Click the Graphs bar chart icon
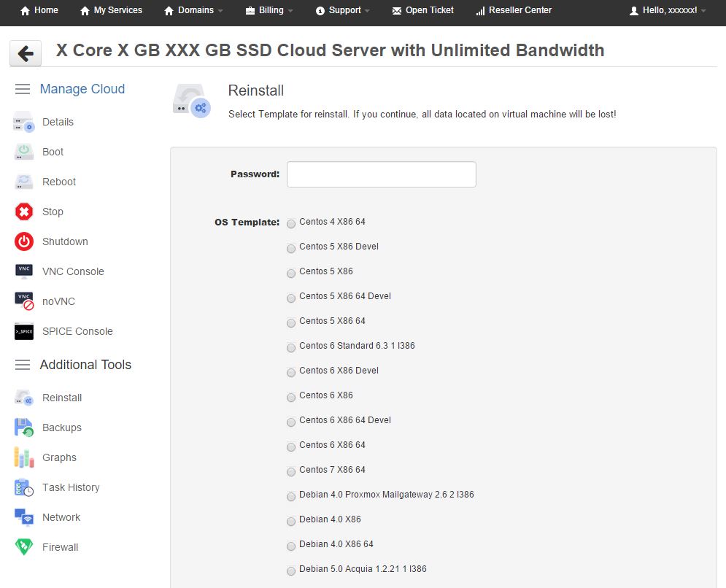 (x=24, y=457)
